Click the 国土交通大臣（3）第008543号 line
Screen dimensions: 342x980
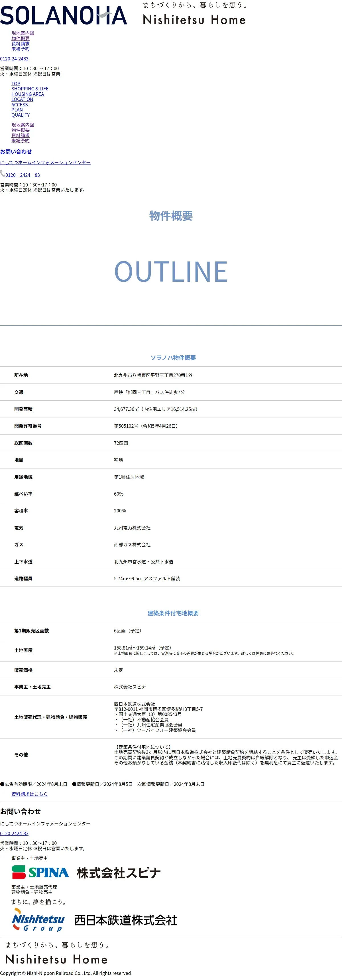pos(148,714)
